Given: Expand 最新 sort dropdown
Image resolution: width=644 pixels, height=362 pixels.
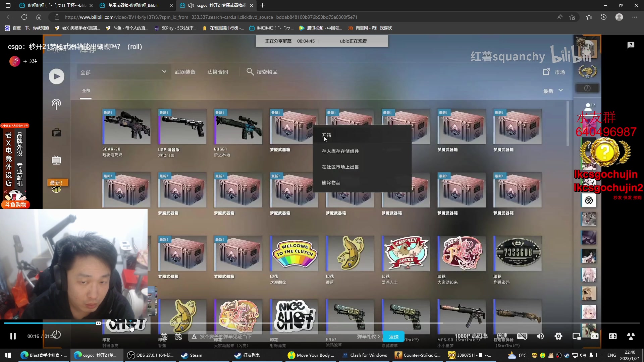Looking at the screenshot, I should coord(553,91).
